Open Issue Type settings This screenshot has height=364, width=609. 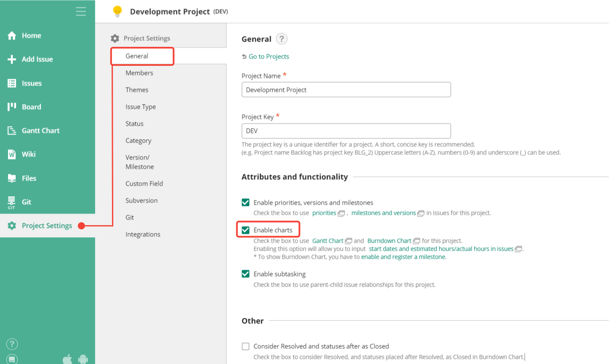pyautogui.click(x=141, y=107)
